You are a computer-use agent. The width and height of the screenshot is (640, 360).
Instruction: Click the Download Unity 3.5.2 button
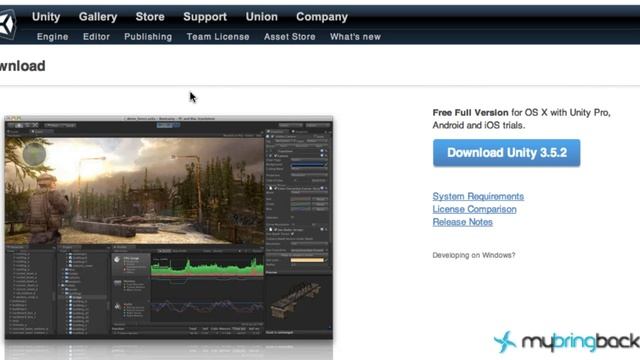pos(507,153)
